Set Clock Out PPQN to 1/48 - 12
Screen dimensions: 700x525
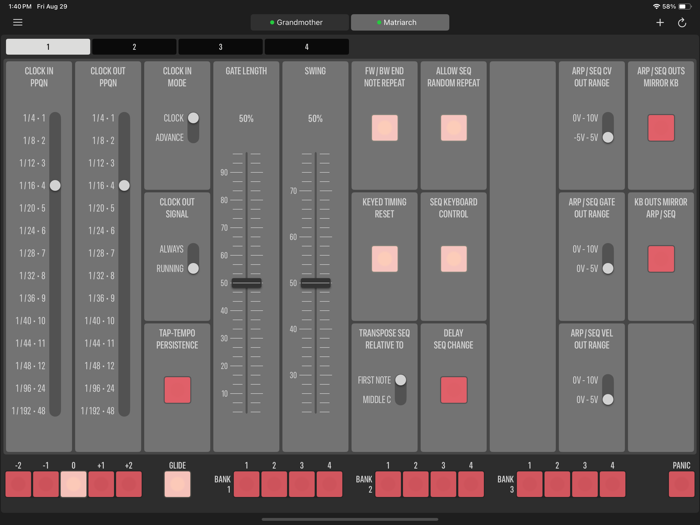100,366
